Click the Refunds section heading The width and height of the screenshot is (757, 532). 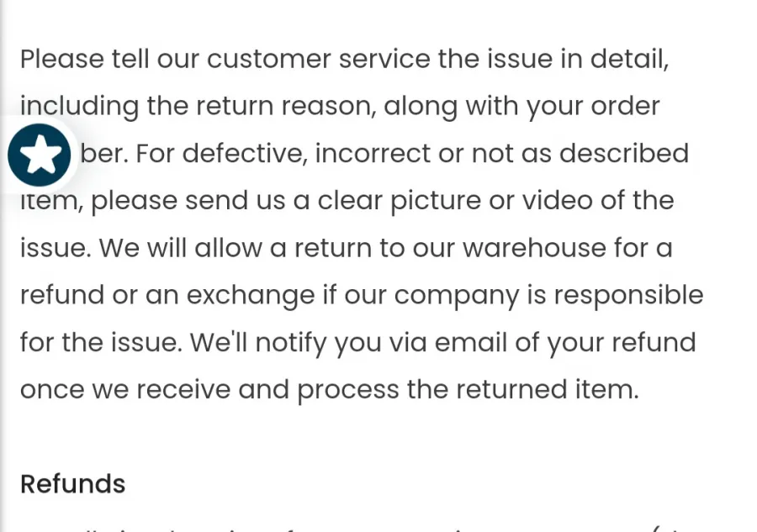[73, 484]
